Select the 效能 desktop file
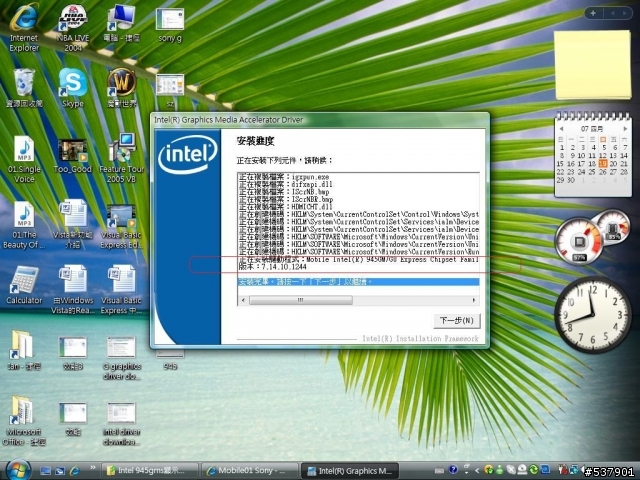The width and height of the screenshot is (640, 480). click(x=73, y=419)
